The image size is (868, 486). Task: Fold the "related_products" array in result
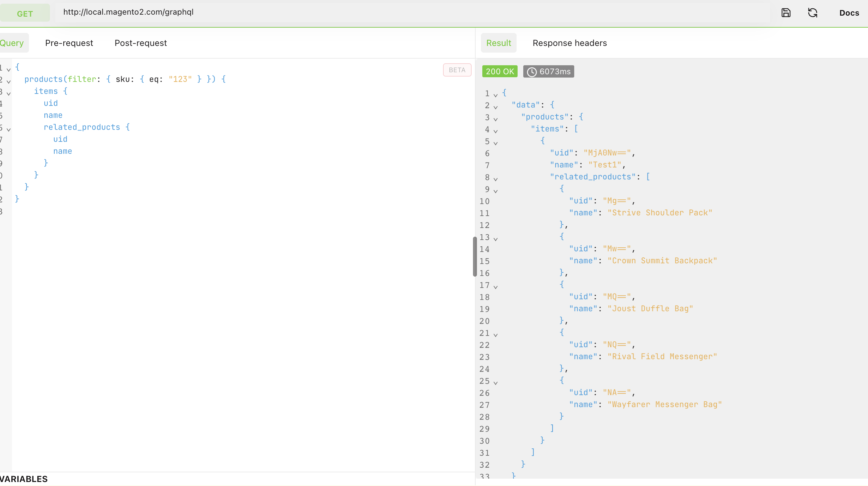click(495, 179)
